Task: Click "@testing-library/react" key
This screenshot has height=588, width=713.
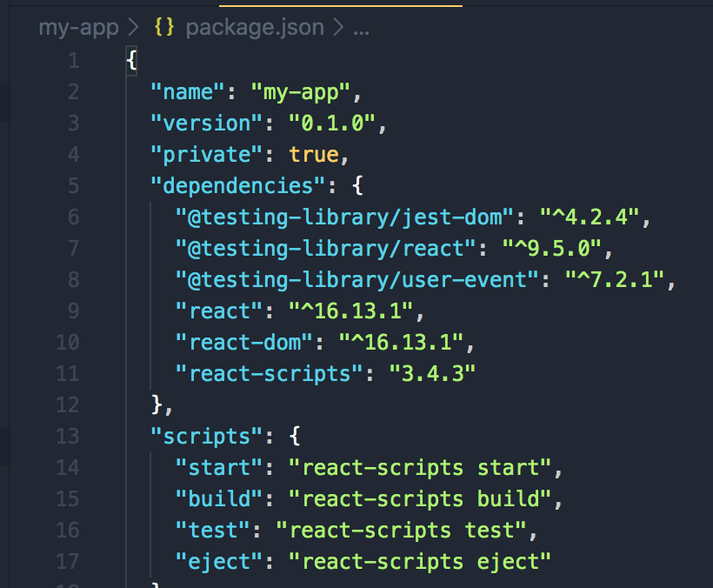Action: [x=326, y=249]
